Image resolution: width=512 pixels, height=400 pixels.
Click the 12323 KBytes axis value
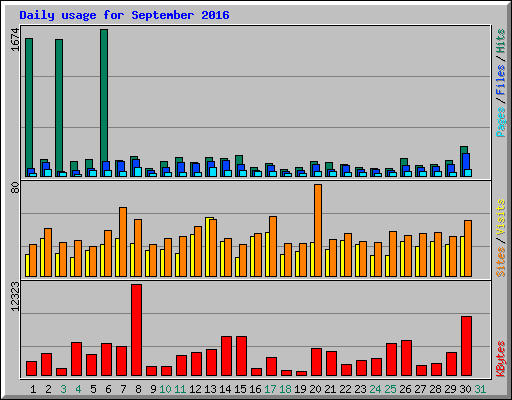[15, 297]
